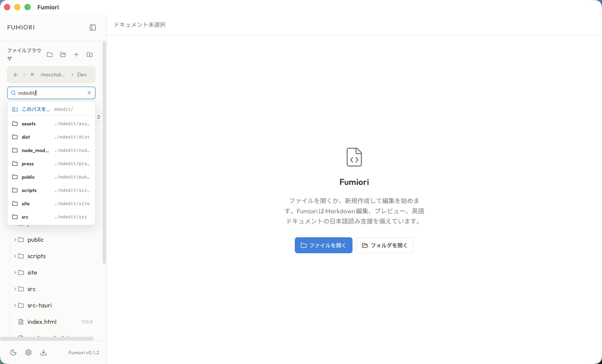This screenshot has height=364, width=602.
Task: Clear the search field with the X icon
Action: point(89,93)
